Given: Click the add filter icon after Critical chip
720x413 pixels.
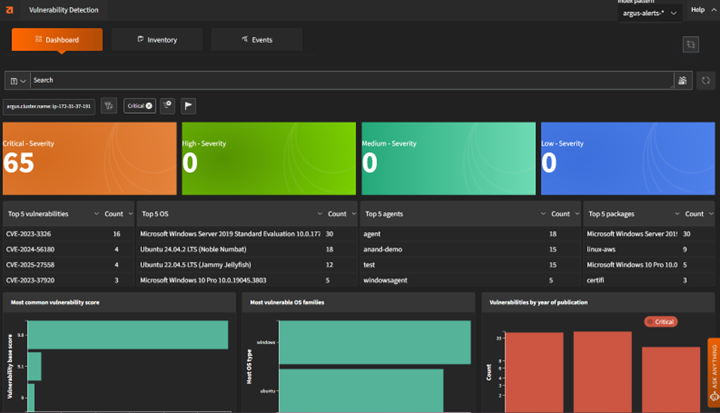Looking at the screenshot, I should [167, 105].
